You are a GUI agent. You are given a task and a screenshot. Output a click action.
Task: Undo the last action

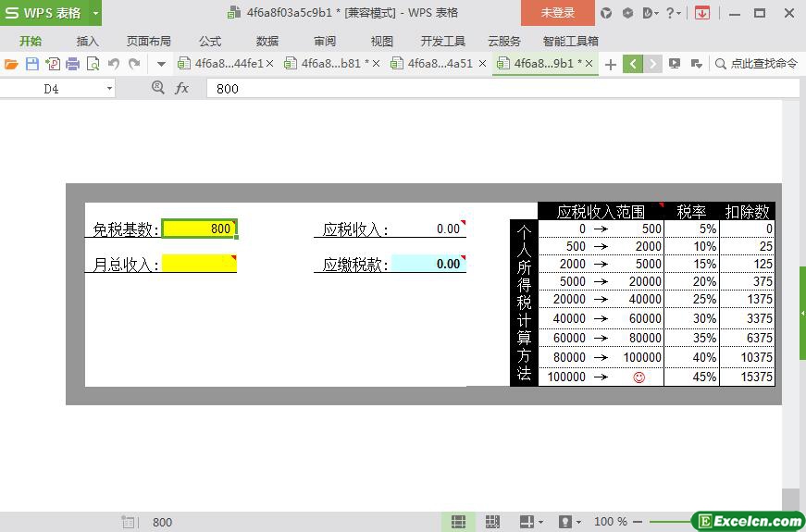114,64
